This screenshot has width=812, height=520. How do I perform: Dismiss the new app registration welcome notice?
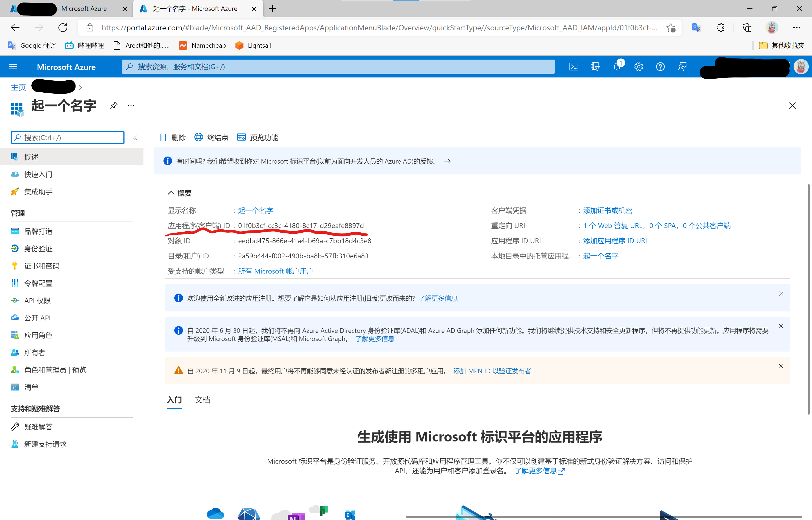point(781,293)
